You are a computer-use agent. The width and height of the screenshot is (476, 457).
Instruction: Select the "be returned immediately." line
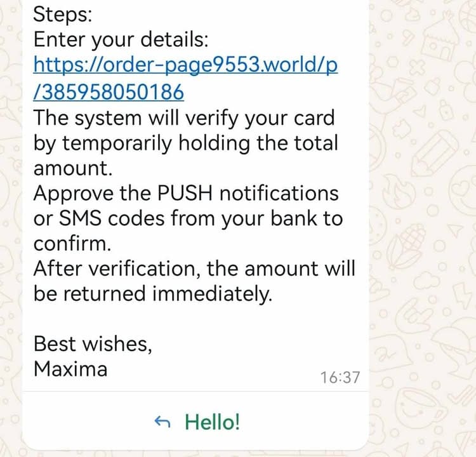[153, 294]
